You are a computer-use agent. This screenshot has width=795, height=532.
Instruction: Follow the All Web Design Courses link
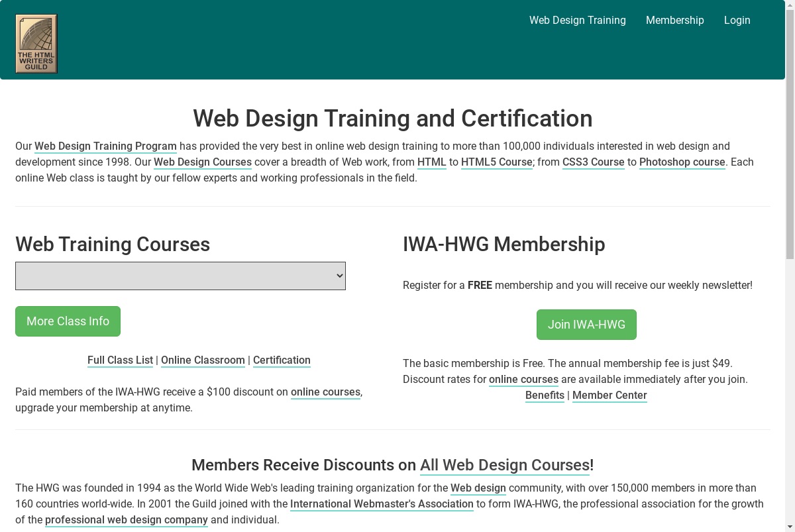(505, 464)
